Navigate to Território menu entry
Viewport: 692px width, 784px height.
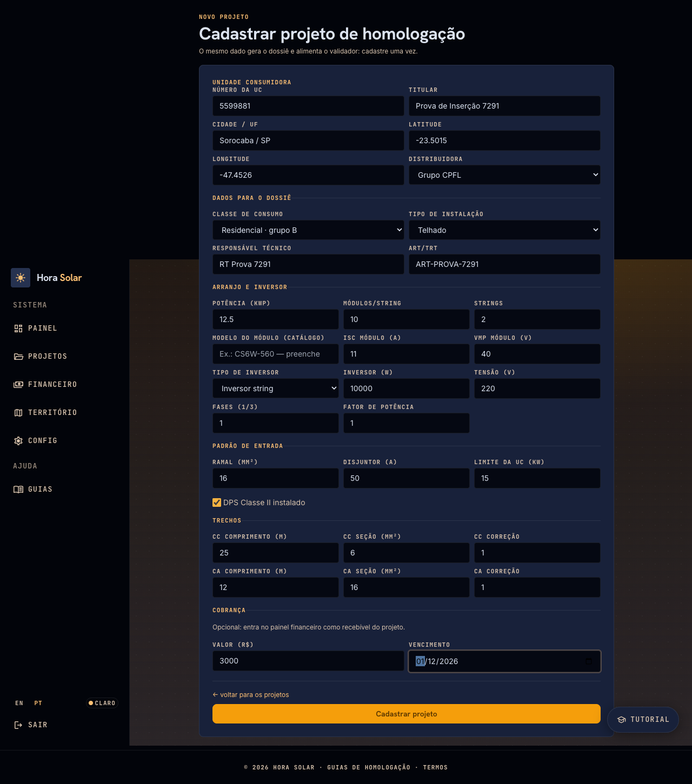(x=65, y=413)
